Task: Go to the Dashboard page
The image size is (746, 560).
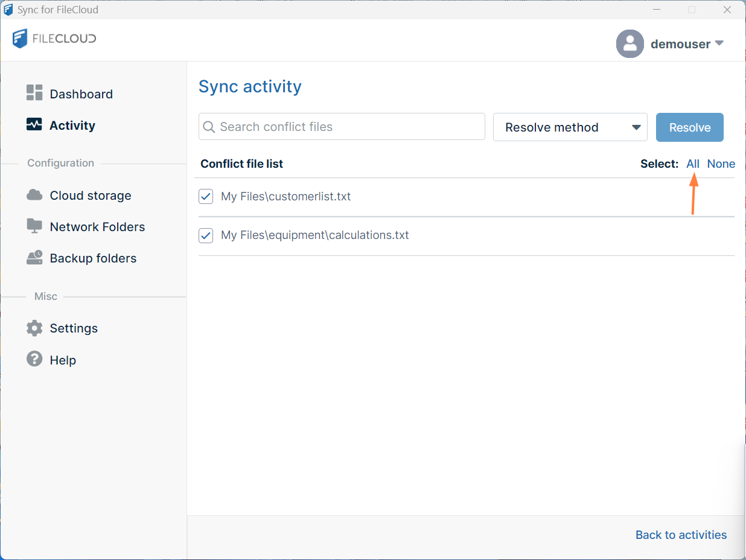Action: [x=81, y=94]
